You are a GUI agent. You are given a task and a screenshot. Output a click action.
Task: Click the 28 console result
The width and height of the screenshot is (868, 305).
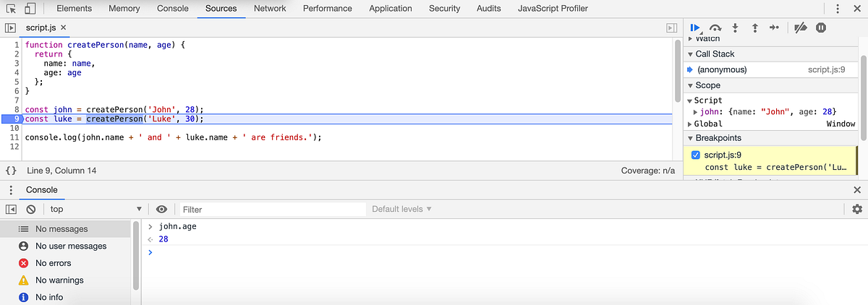163,239
